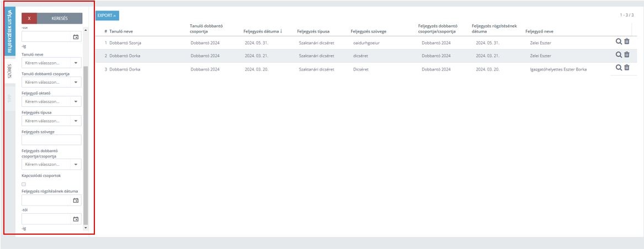The width and height of the screenshot is (644, 249).
Task: Click Szaktanári dicséret in Dobbantó Szonja's row
Action: [317, 42]
